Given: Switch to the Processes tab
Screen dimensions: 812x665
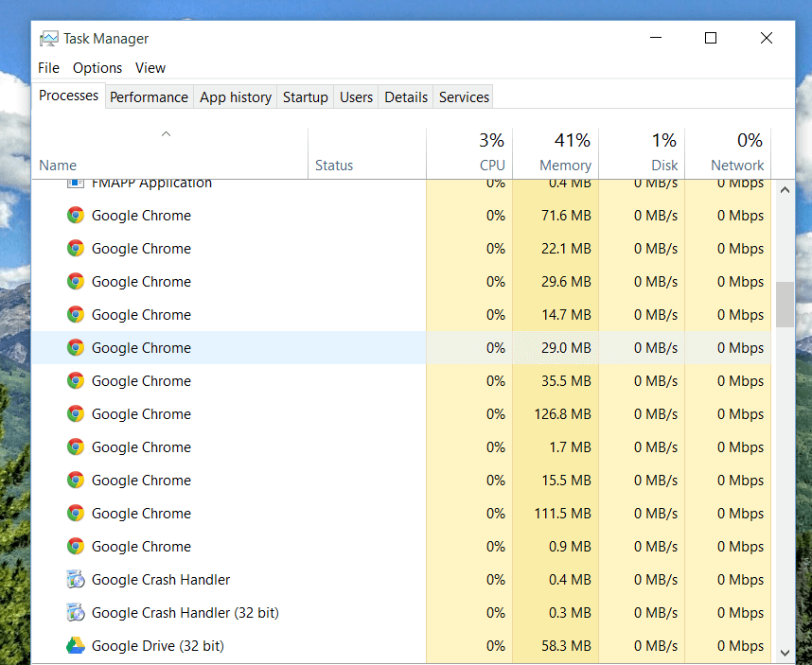Looking at the screenshot, I should point(69,96).
